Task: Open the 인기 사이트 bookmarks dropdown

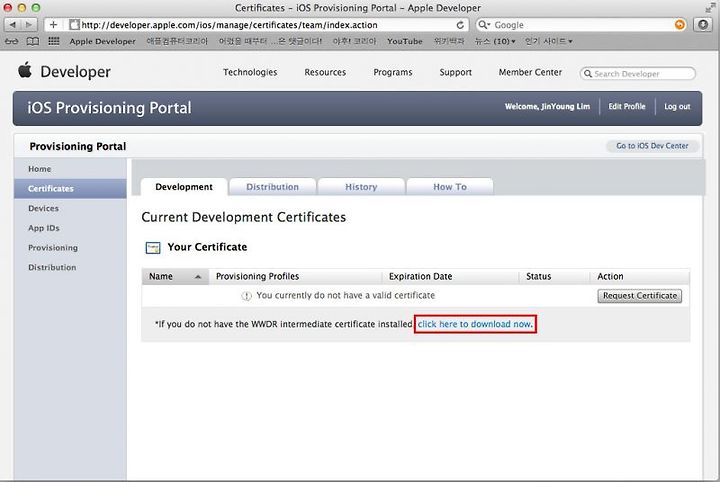Action: (x=548, y=41)
